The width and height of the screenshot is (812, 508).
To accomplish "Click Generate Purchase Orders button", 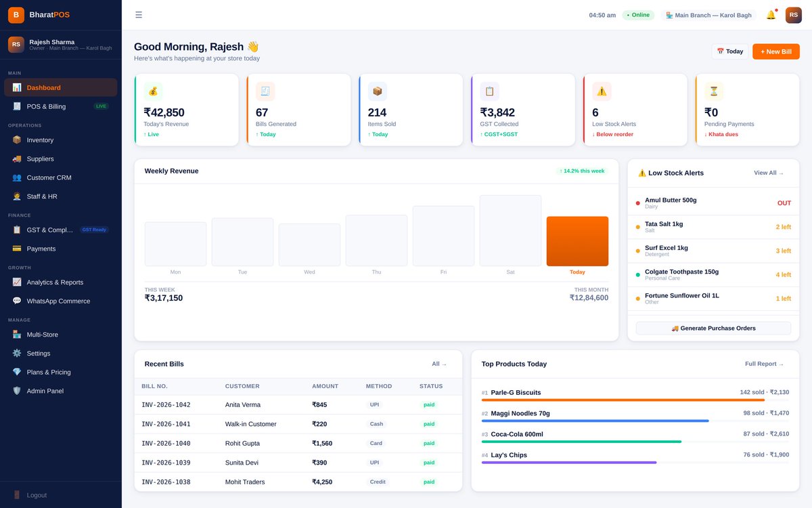I will pos(713,329).
